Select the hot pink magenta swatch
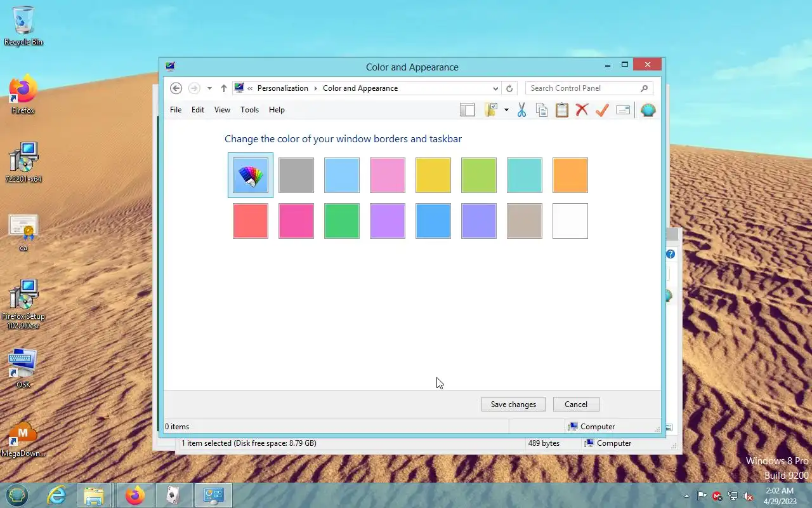 pyautogui.click(x=296, y=221)
